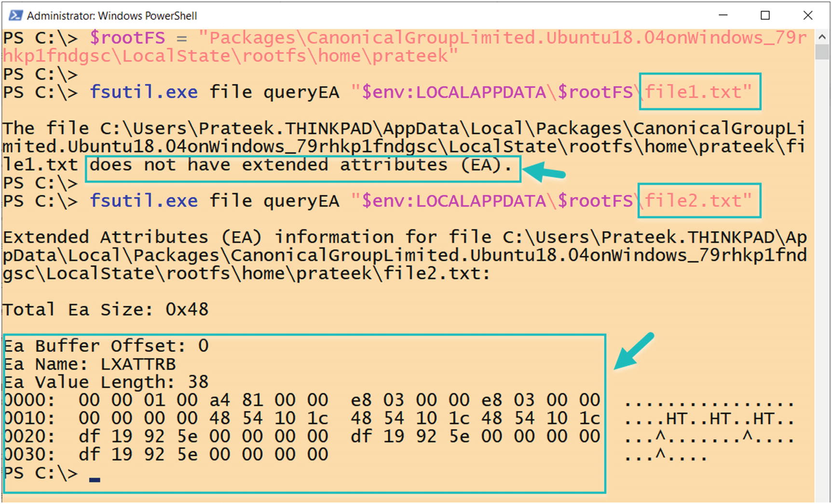
Task: Click the ASCII column text '....HT..HT..HT..'
Action: [709, 419]
